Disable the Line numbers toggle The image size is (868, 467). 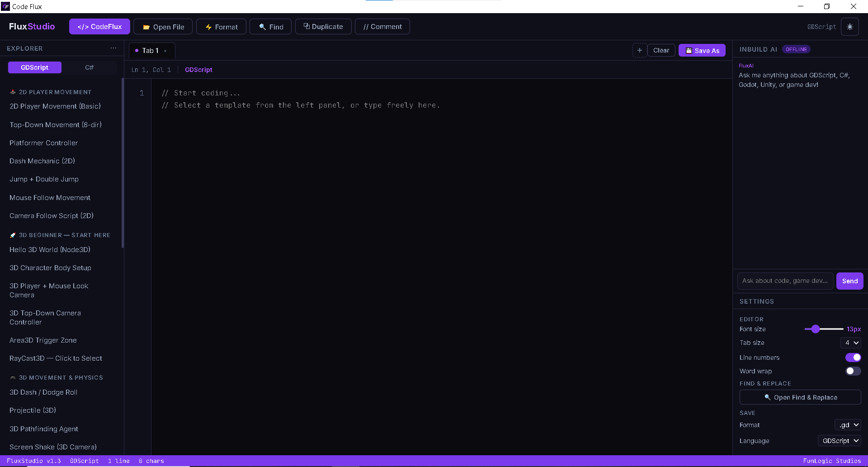853,357
